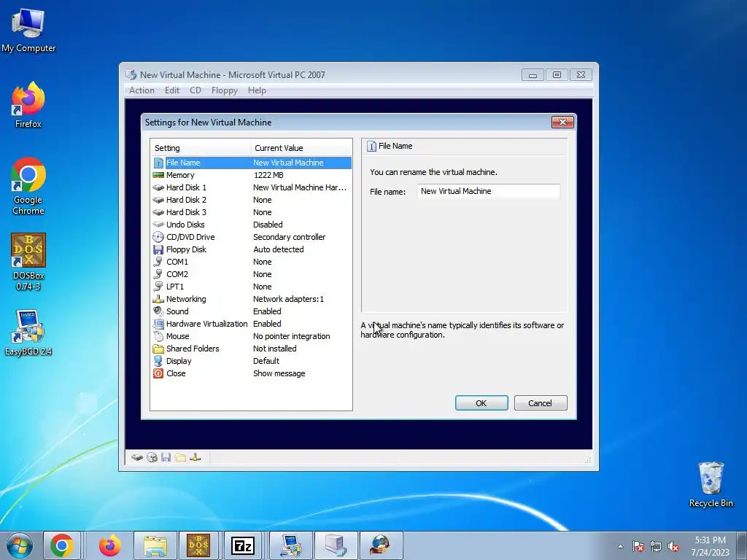Click the Hardware Virtualization icon
The height and width of the screenshot is (560, 747).
click(x=158, y=324)
